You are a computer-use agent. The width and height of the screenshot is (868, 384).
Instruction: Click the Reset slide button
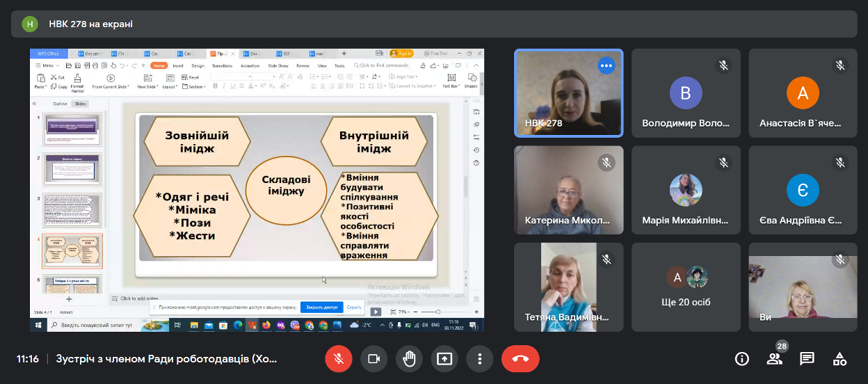coord(191,77)
